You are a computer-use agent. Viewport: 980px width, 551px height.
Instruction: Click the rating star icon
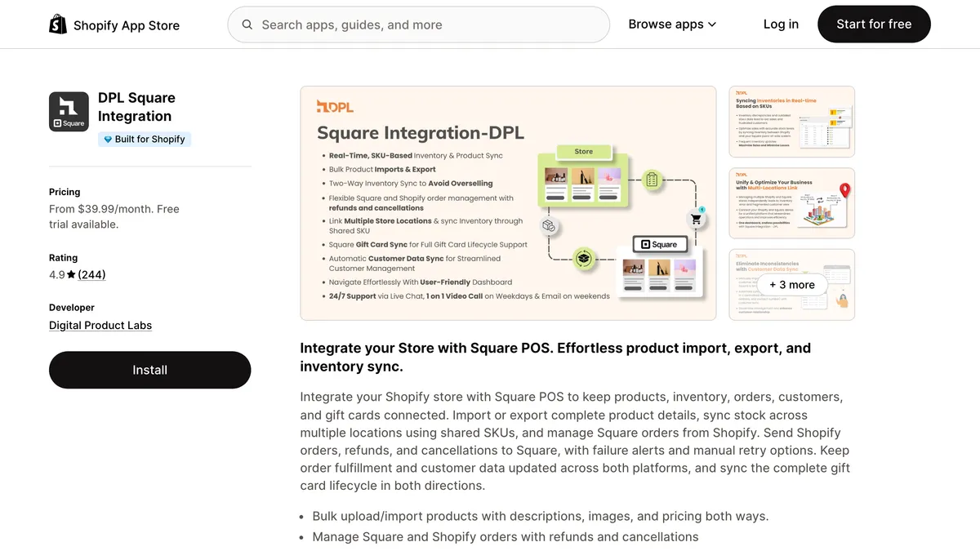pyautogui.click(x=72, y=275)
